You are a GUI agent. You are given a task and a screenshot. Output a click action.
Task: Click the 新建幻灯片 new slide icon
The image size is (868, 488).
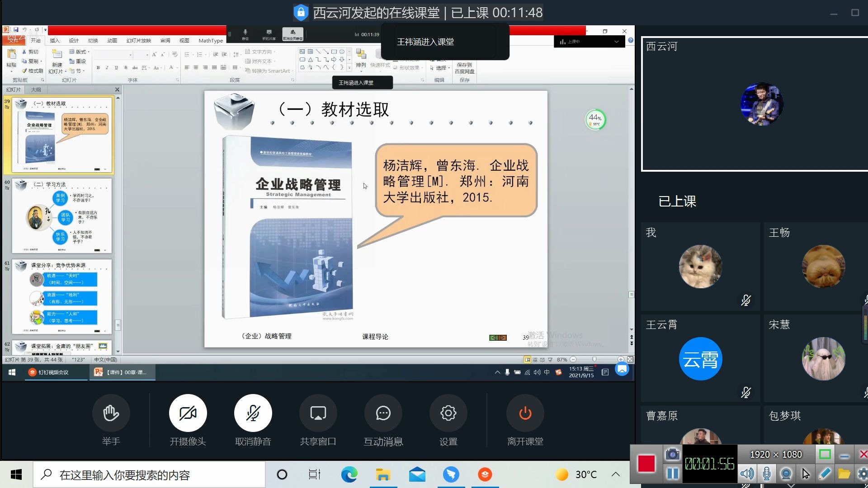(x=57, y=54)
